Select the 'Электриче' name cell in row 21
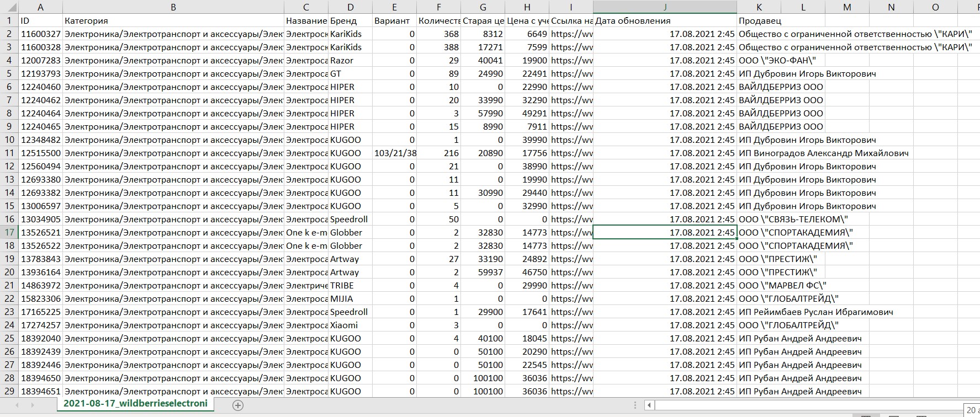Image resolution: width=980 pixels, height=417 pixels. click(x=306, y=286)
